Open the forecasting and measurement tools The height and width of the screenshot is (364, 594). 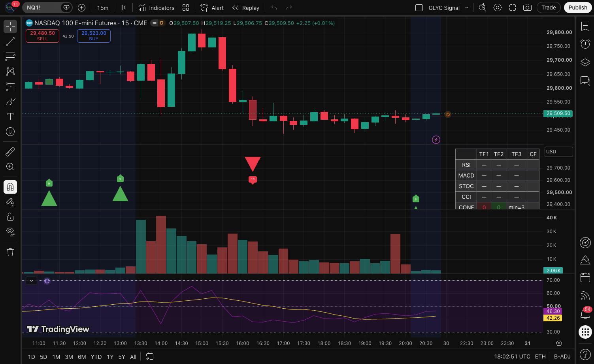point(10,87)
